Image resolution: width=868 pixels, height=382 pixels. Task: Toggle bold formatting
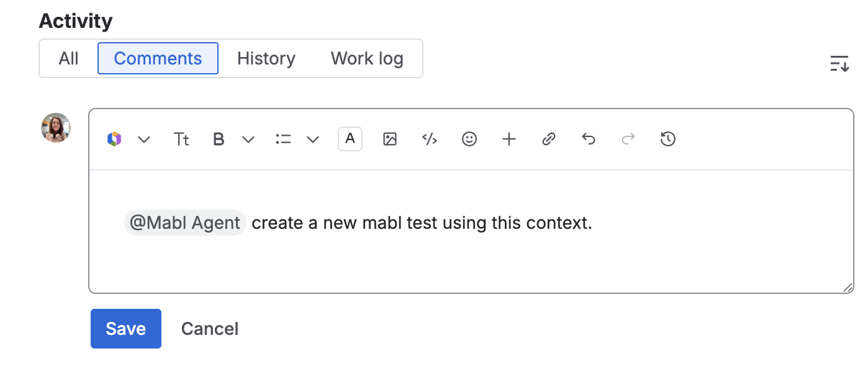pyautogui.click(x=218, y=139)
